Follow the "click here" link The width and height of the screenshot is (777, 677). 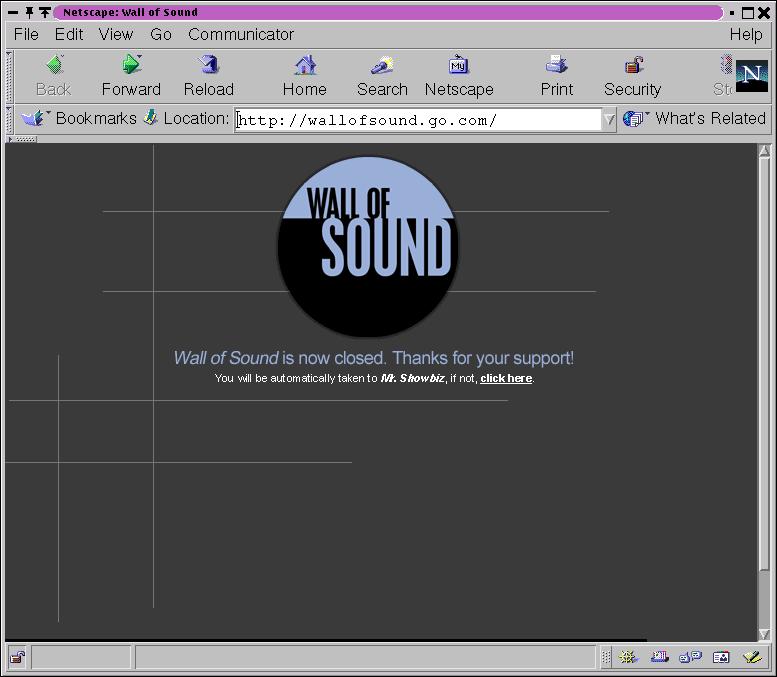[506, 378]
